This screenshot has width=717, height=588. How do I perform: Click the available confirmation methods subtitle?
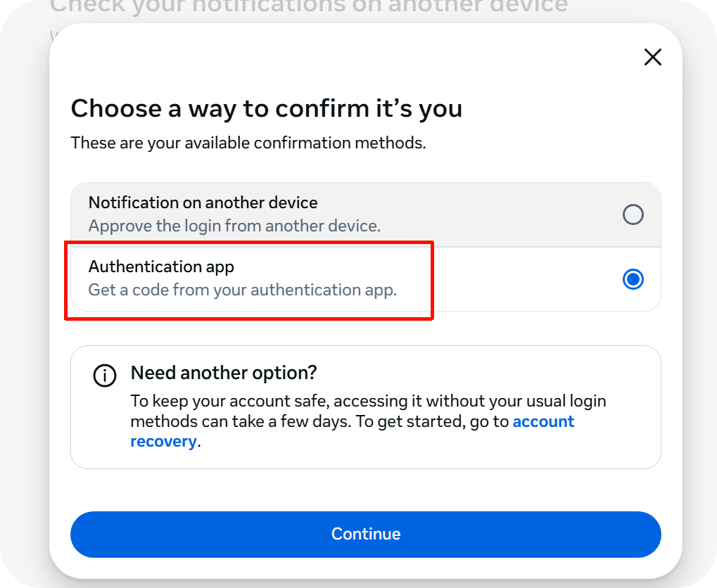tap(248, 143)
